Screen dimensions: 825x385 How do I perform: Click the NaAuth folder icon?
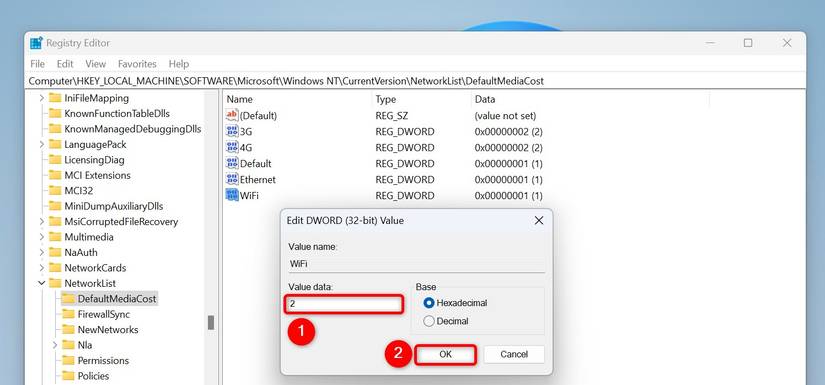(55, 252)
